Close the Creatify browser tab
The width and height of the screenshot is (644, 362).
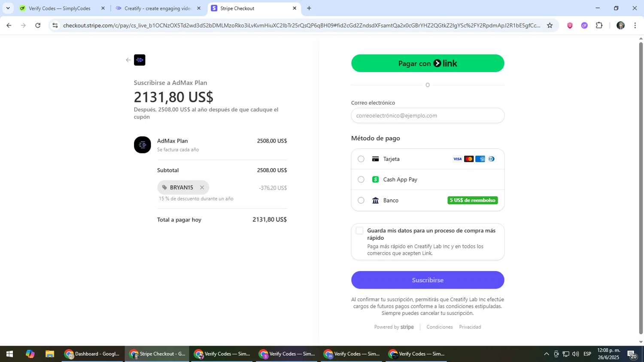point(198,8)
